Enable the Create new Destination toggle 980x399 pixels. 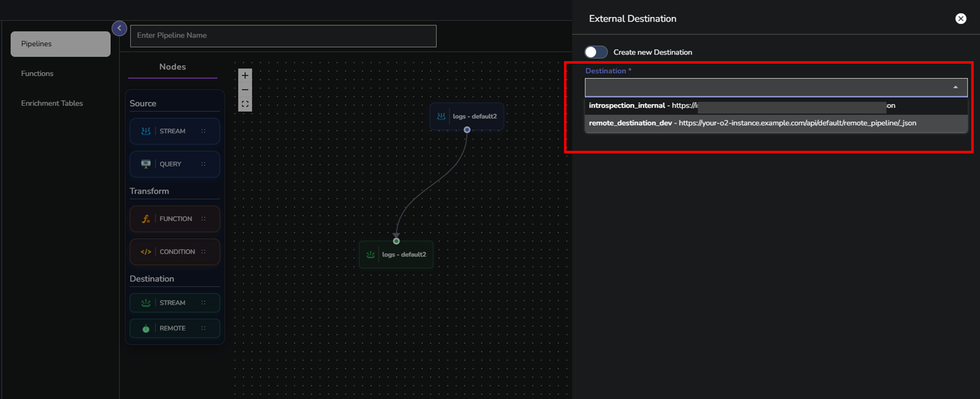click(x=595, y=52)
